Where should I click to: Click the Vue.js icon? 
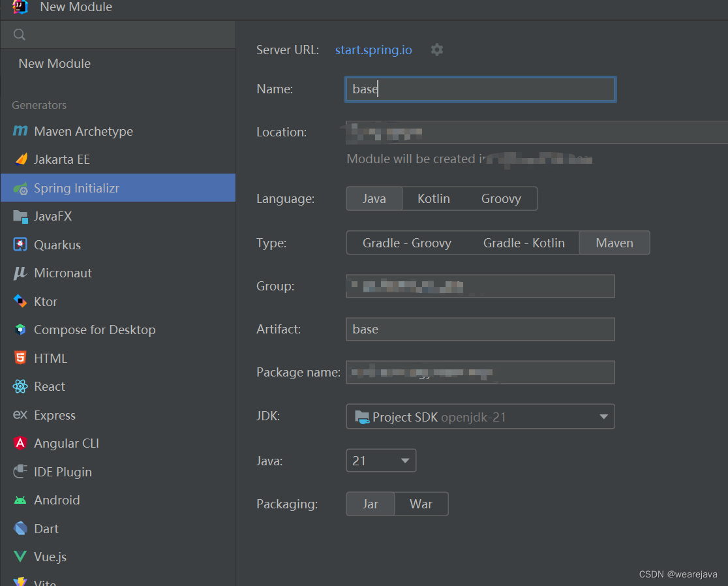pos(20,557)
